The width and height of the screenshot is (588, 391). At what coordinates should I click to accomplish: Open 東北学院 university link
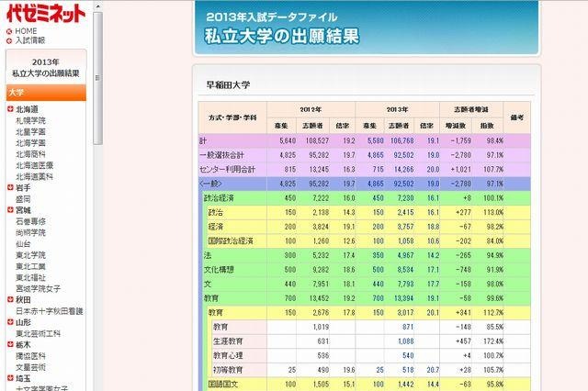click(30, 255)
